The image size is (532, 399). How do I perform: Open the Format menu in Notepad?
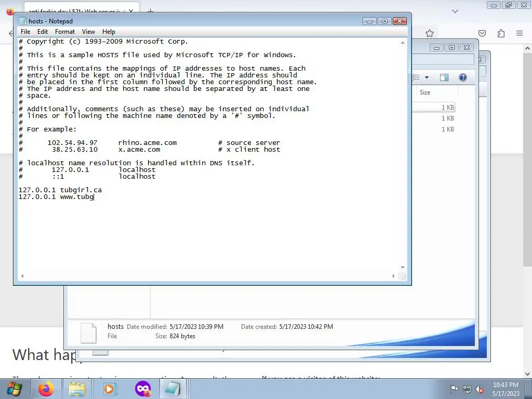(x=65, y=32)
